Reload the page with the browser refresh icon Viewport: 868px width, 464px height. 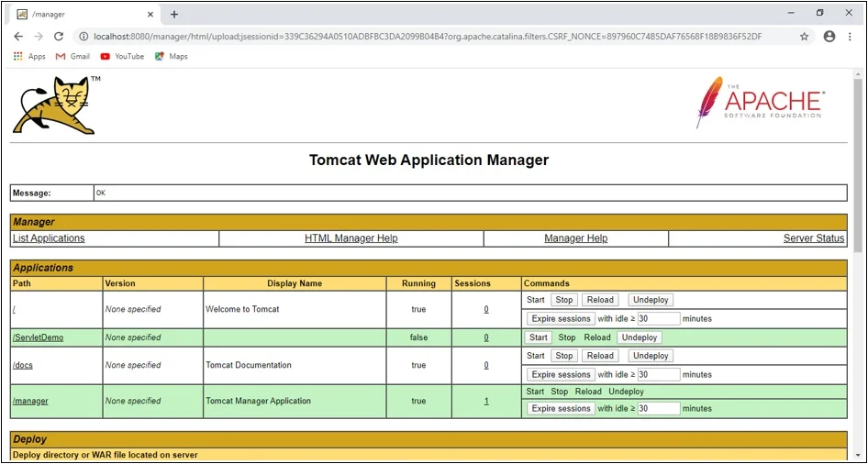click(59, 37)
